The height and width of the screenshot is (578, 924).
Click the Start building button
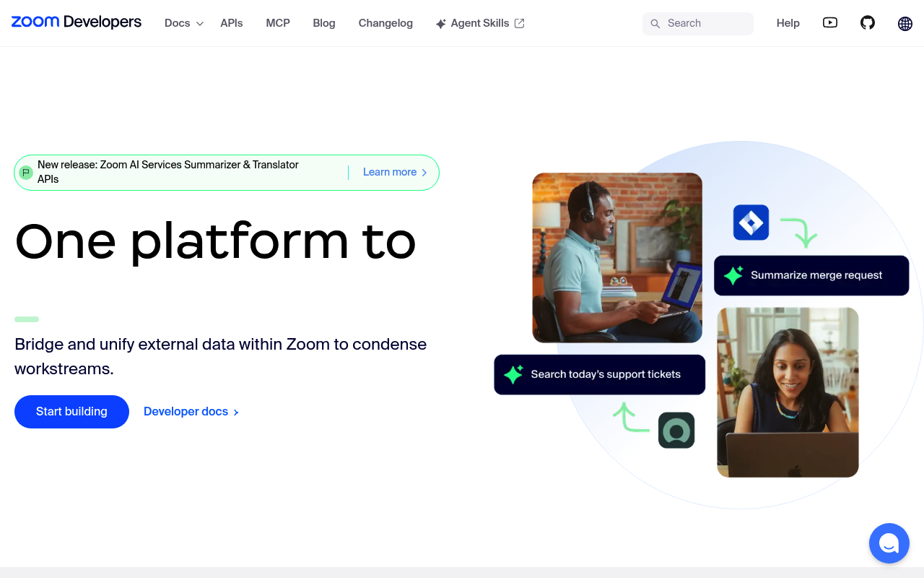pos(71,412)
